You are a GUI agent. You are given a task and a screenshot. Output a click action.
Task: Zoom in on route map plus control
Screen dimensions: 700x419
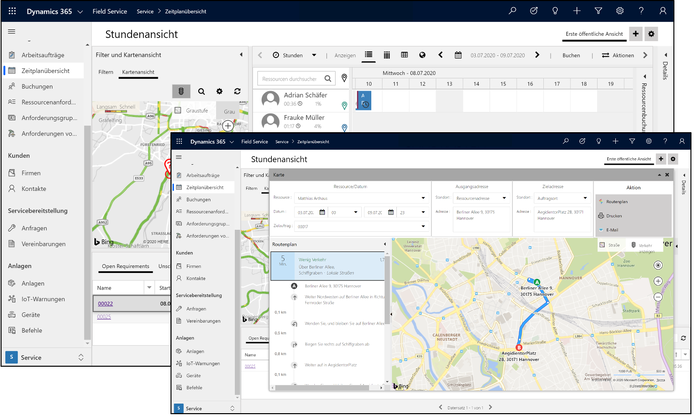[658, 281]
